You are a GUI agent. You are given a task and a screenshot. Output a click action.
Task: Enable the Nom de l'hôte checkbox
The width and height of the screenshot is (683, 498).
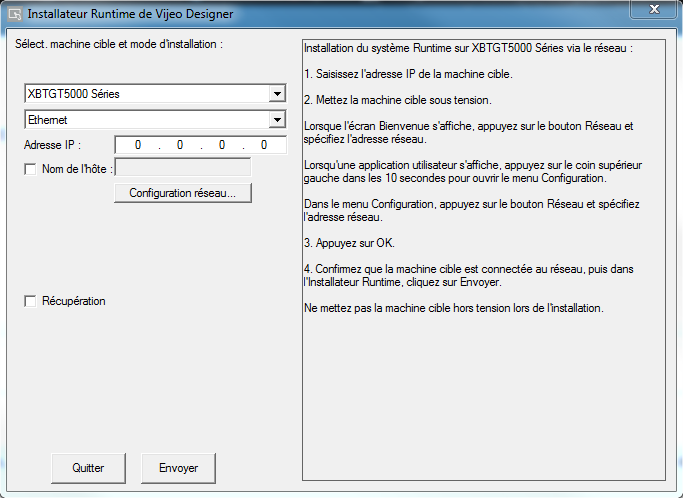(30, 169)
